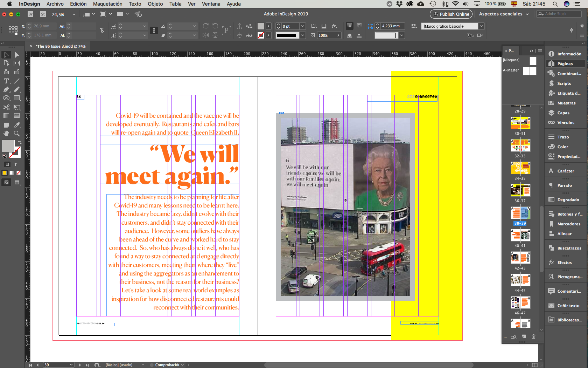Apply yellow color swatch button
The height and width of the screenshot is (368, 588).
[x=5, y=173]
